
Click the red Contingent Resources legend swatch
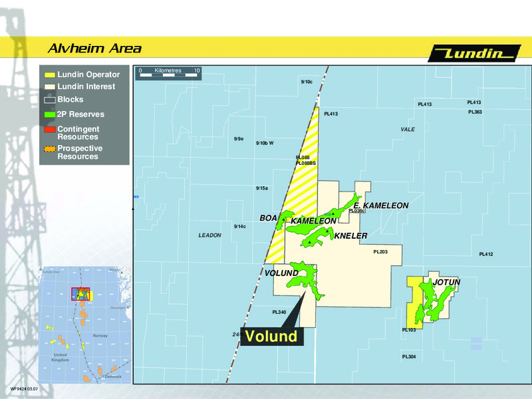50,129
